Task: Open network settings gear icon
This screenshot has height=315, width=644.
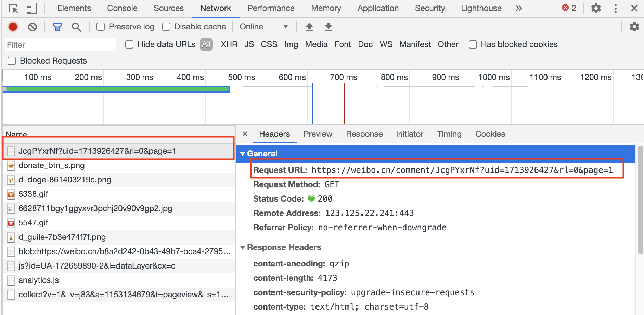Action: point(634,27)
